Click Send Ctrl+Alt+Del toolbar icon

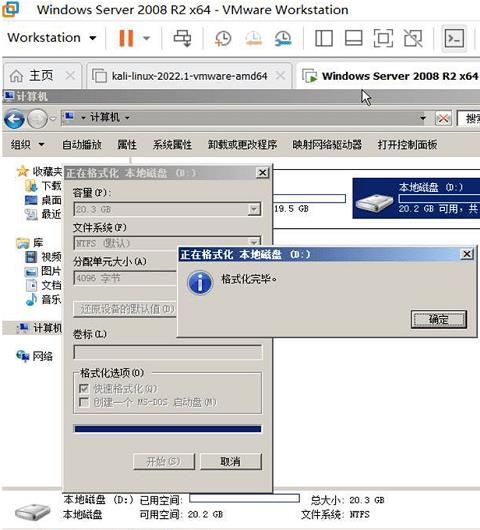pyautogui.click(x=183, y=38)
